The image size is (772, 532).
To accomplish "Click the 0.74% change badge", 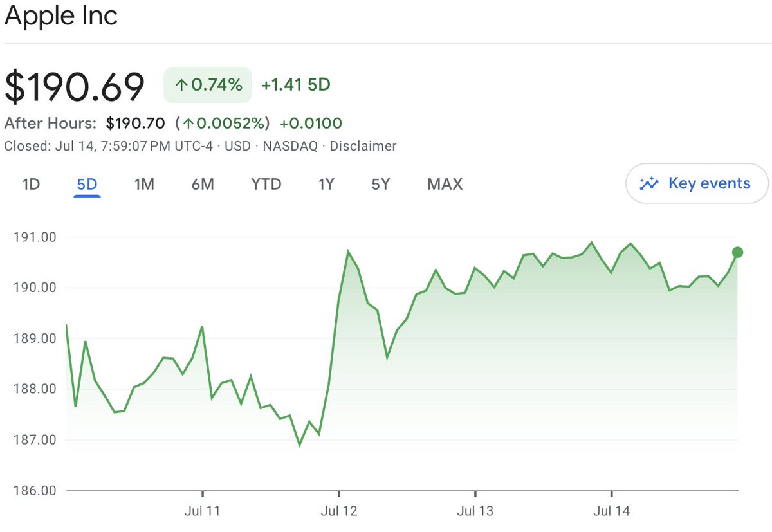I will pyautogui.click(x=208, y=84).
